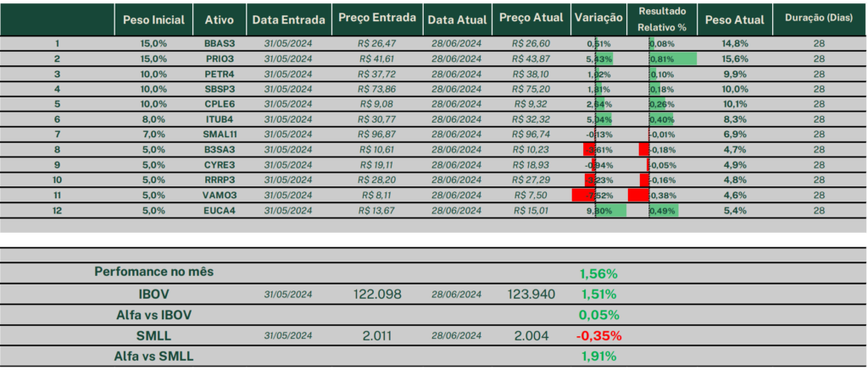Click Peso Atual value 8,3%
This screenshot has height=370, width=868.
click(x=735, y=119)
